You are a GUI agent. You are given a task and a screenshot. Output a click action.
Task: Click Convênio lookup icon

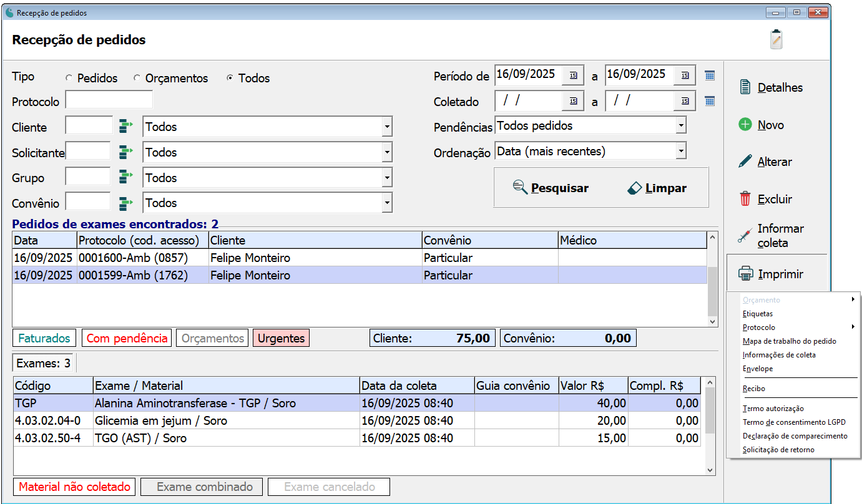click(127, 203)
